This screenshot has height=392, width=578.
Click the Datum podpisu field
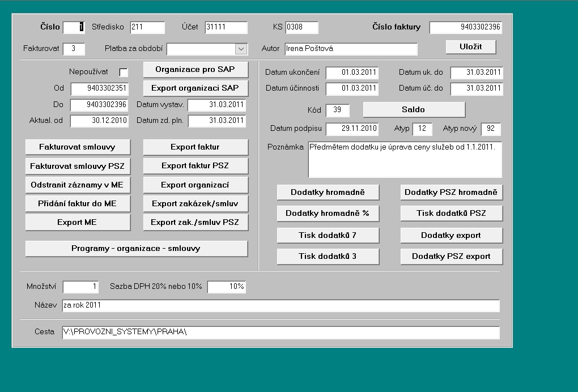click(x=352, y=129)
